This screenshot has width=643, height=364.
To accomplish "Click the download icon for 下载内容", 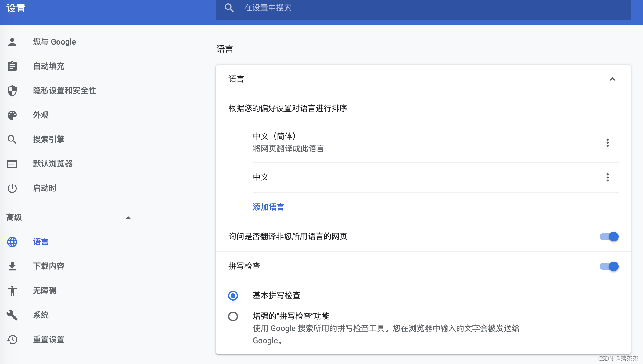I will point(12,266).
